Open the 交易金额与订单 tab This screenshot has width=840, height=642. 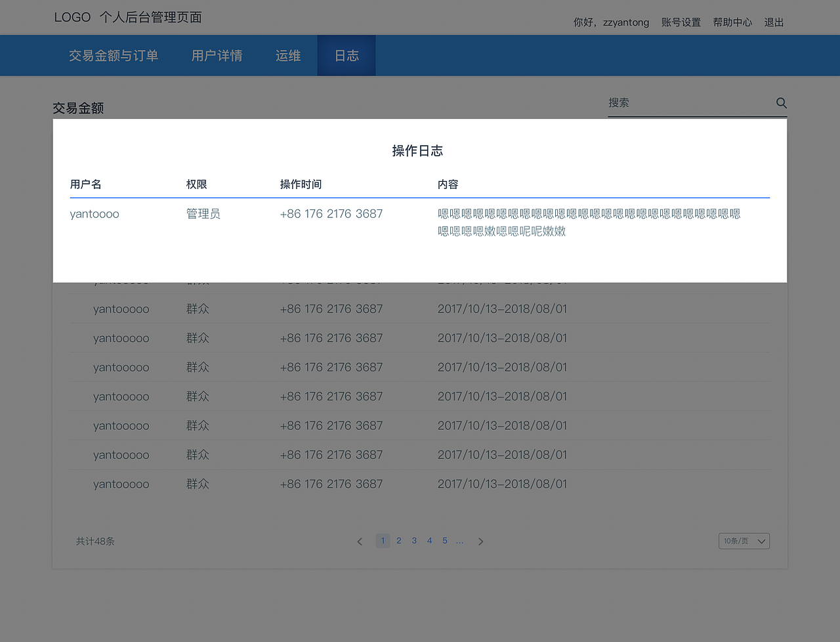point(114,56)
